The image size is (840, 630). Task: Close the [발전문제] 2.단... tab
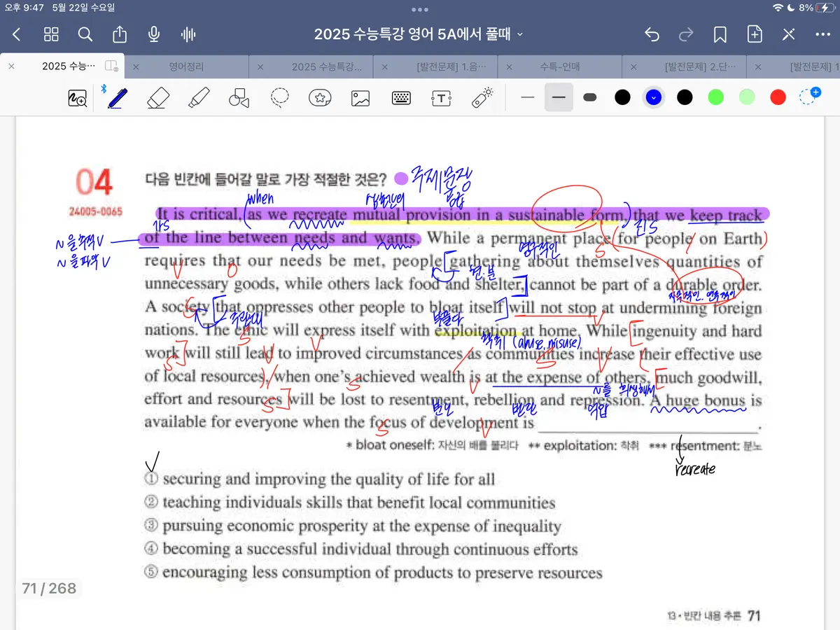click(634, 67)
